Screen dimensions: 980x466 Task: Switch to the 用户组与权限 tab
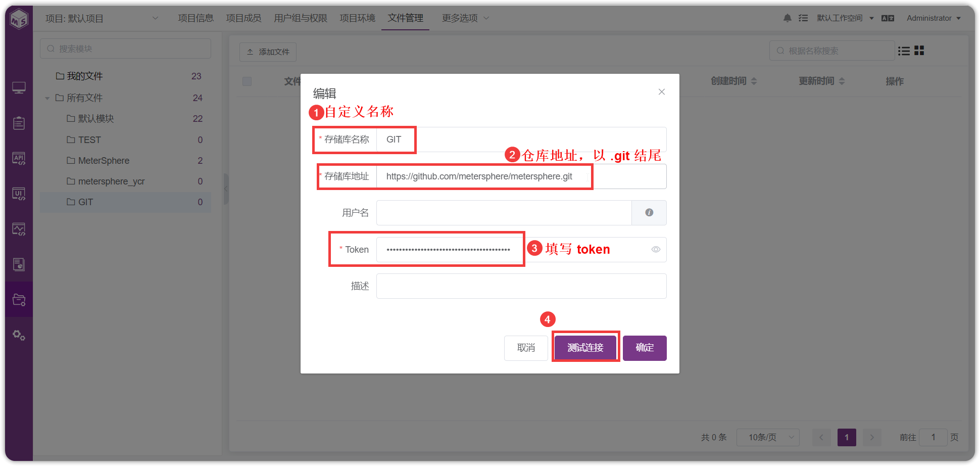(301, 18)
